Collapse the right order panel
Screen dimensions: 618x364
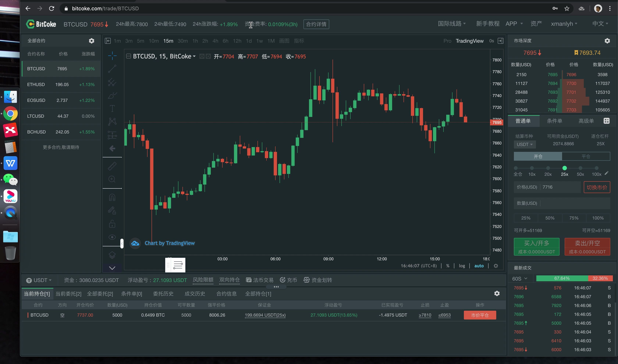[500, 41]
